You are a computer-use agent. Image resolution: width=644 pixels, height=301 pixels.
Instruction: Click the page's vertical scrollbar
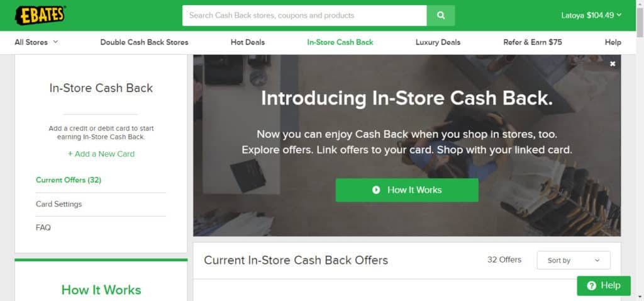coord(640,150)
